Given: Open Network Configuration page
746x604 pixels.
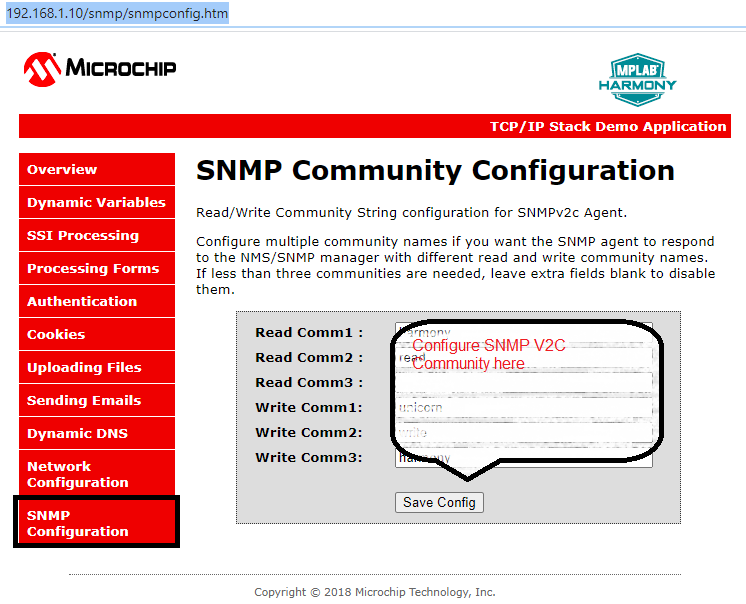Looking at the screenshot, I should [x=97, y=474].
